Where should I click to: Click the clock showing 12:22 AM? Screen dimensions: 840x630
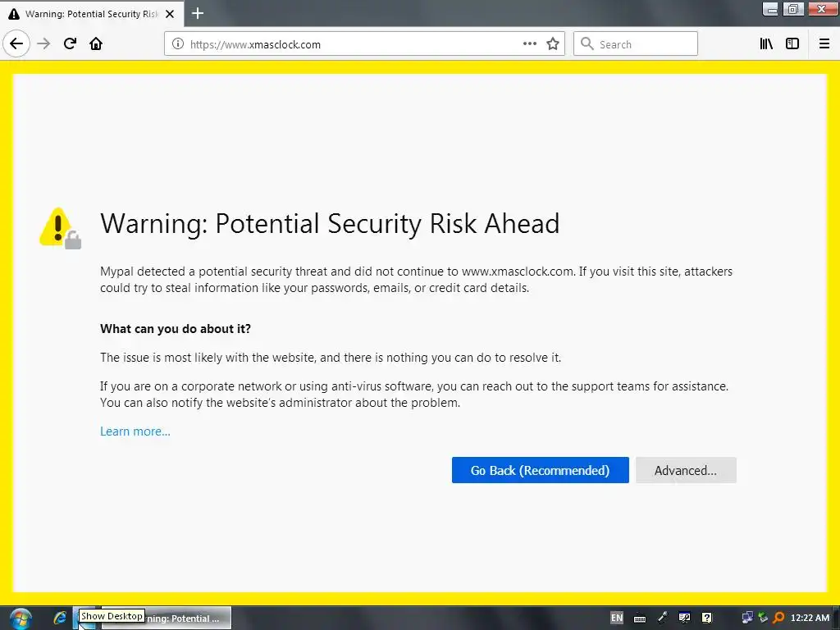coord(810,618)
